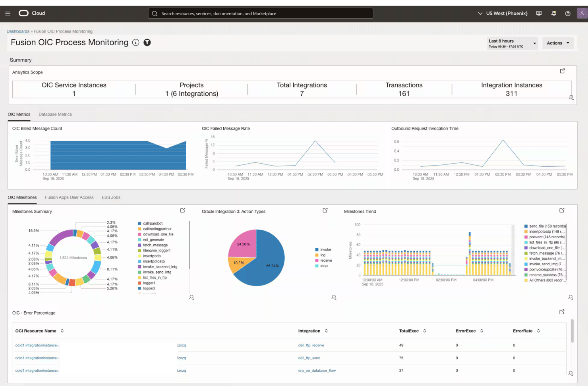This screenshot has height=392, width=588.
Task: Select the Fusion Apps User Access tab
Action: click(x=69, y=197)
